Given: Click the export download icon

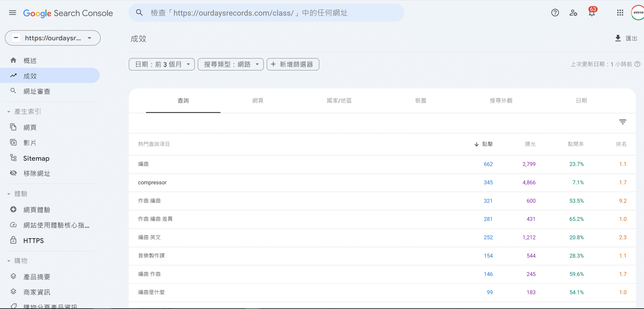Looking at the screenshot, I should point(618,38).
